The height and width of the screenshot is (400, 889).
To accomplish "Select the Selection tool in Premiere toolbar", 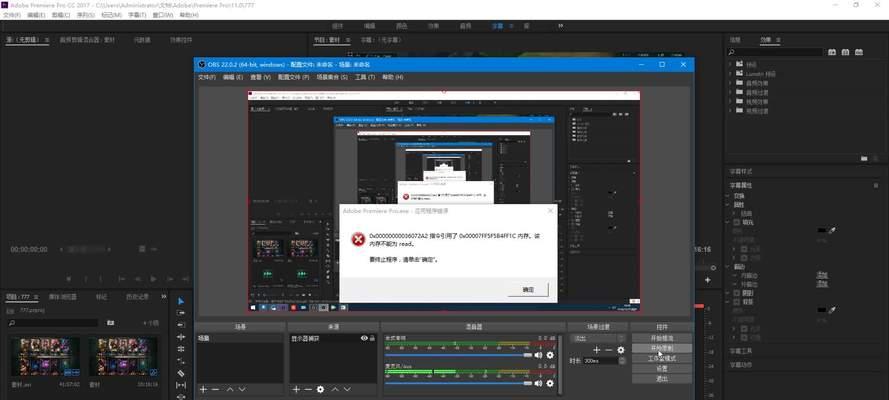I will click(181, 301).
